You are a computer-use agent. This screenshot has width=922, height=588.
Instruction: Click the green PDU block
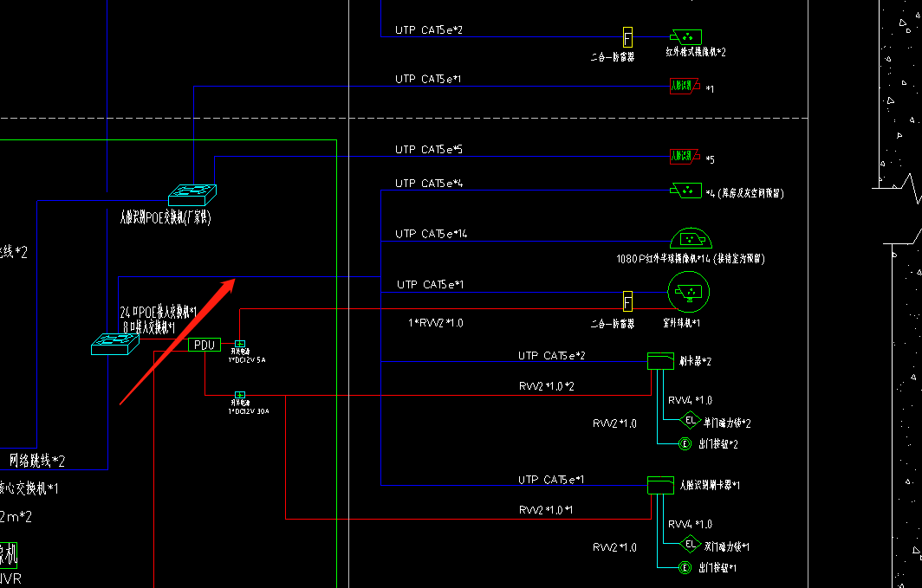click(x=205, y=345)
